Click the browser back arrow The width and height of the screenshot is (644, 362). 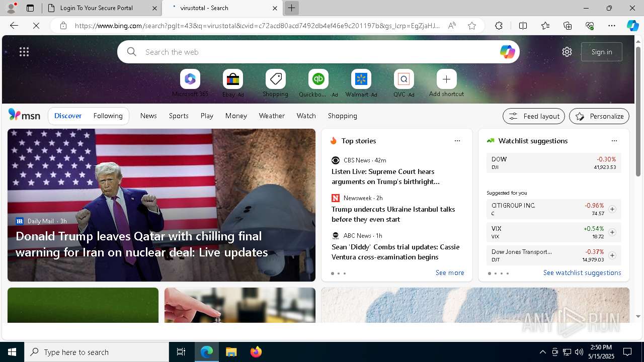click(x=14, y=26)
